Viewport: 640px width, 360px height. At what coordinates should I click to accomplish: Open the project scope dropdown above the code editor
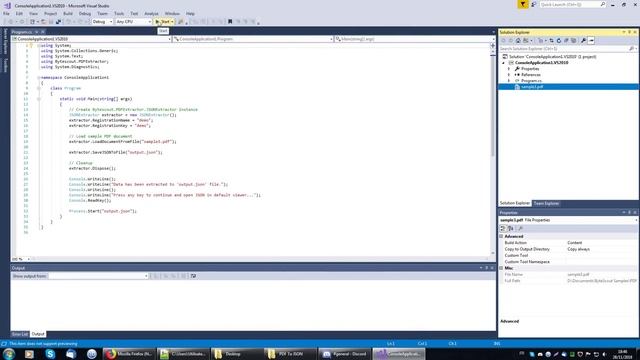[91, 39]
